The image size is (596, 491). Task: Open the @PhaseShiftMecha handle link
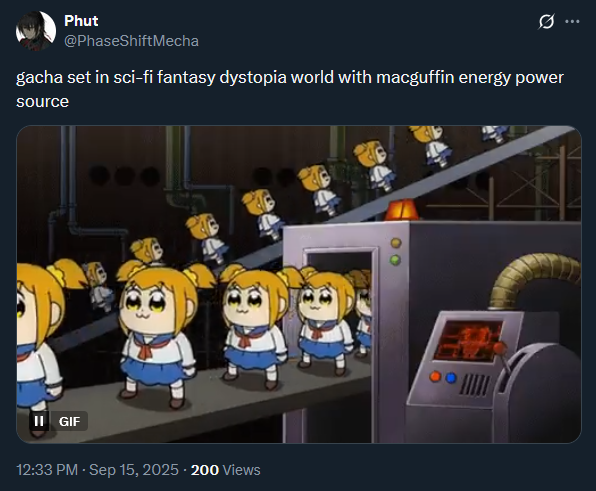(131, 41)
